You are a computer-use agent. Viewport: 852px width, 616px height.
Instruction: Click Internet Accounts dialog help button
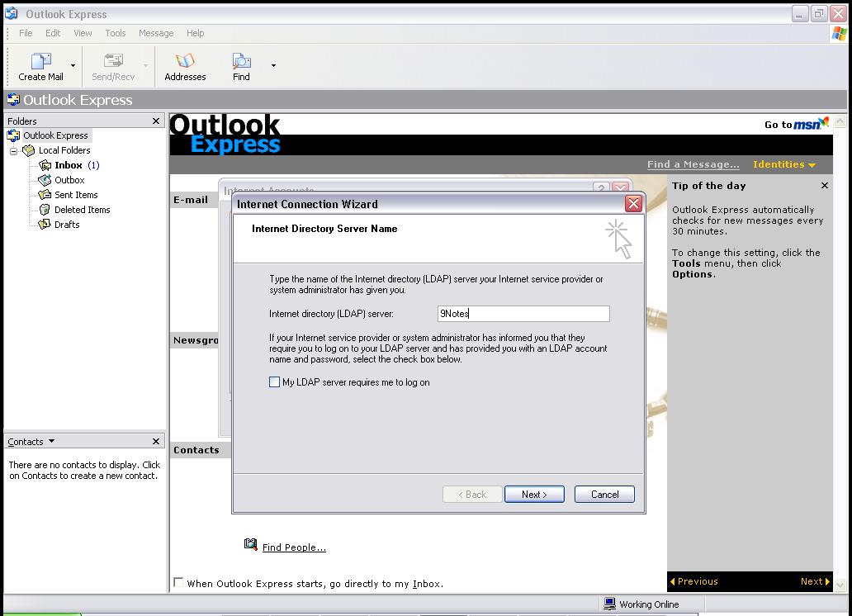[x=600, y=187]
